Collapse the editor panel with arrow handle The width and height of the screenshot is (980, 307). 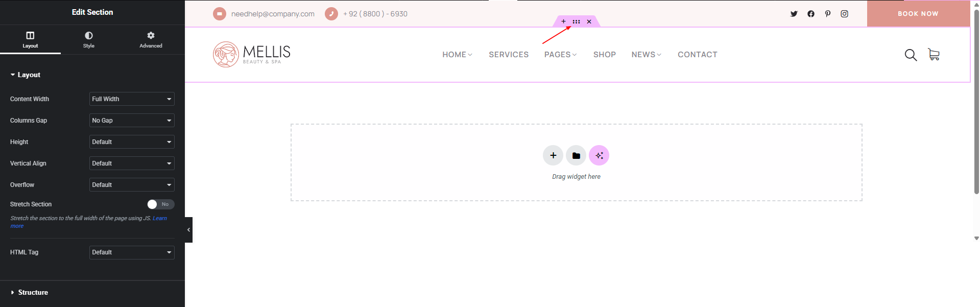(x=188, y=230)
